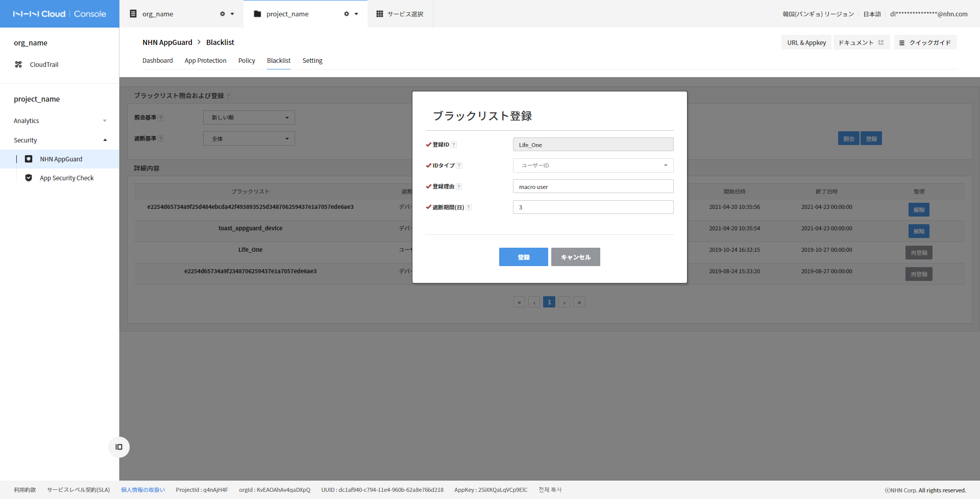
Task: Click 再登録 for Life_One row
Action: pos(919,253)
